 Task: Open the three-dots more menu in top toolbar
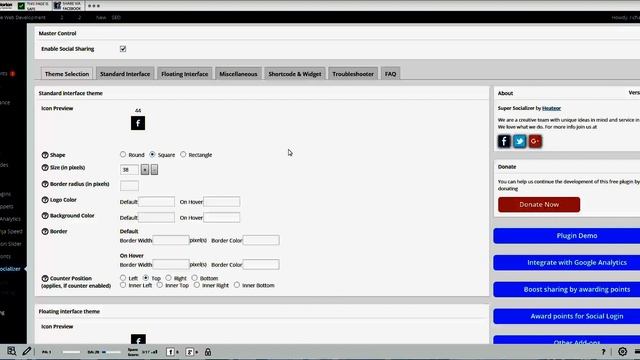click(94, 6)
